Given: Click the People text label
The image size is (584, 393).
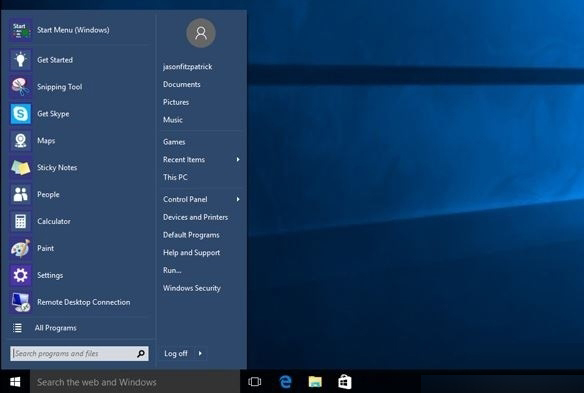Looking at the screenshot, I should click(x=48, y=194).
